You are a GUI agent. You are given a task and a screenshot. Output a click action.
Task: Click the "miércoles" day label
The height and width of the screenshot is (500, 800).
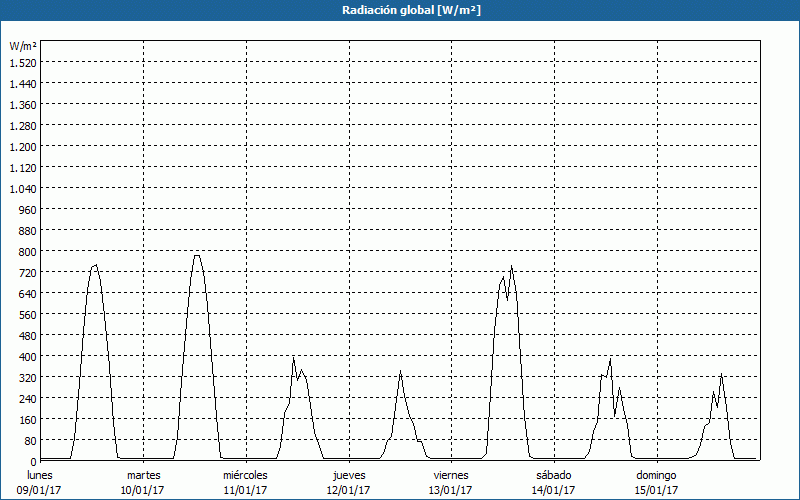[x=245, y=475]
